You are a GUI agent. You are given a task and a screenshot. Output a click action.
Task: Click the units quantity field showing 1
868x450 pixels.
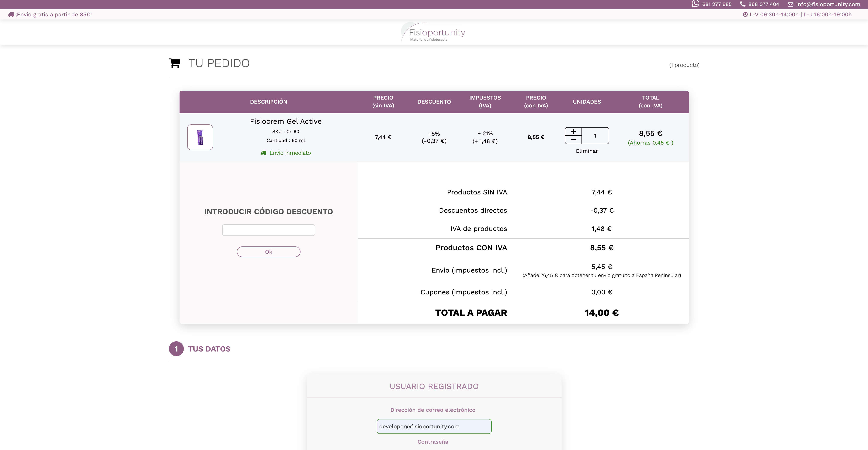[595, 135]
